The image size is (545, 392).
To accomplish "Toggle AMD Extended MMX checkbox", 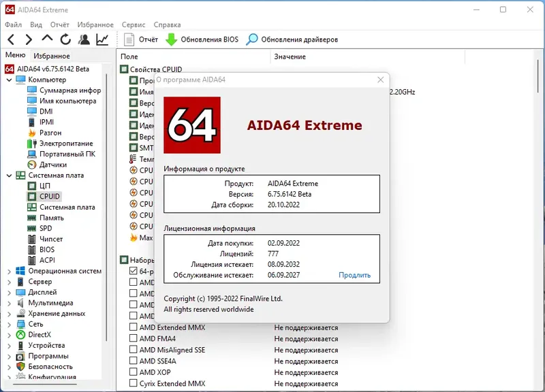I will click(x=133, y=327).
